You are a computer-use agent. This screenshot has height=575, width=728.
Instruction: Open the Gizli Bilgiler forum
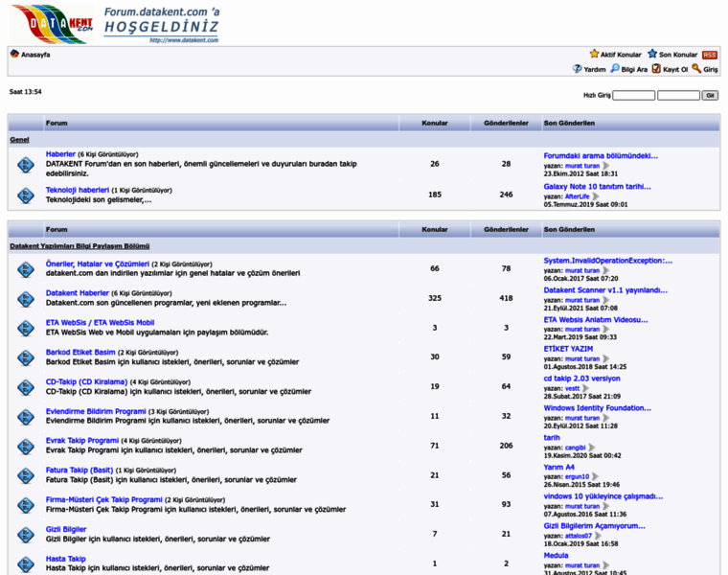click(x=66, y=530)
